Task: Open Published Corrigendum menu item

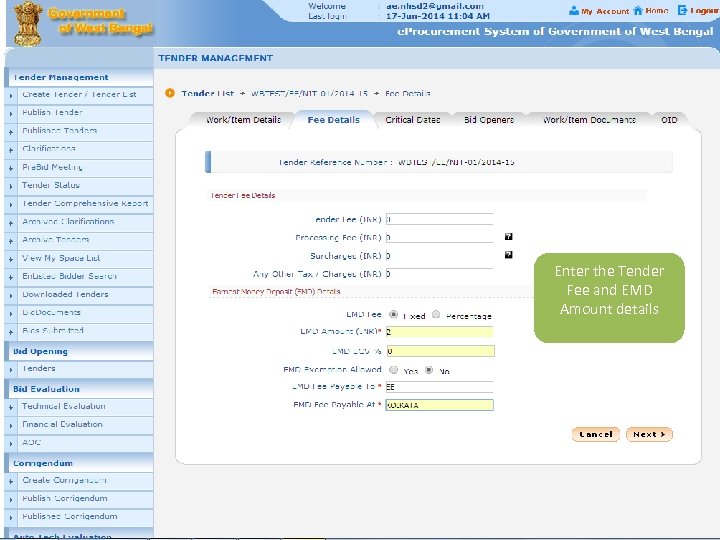Action: click(x=70, y=517)
